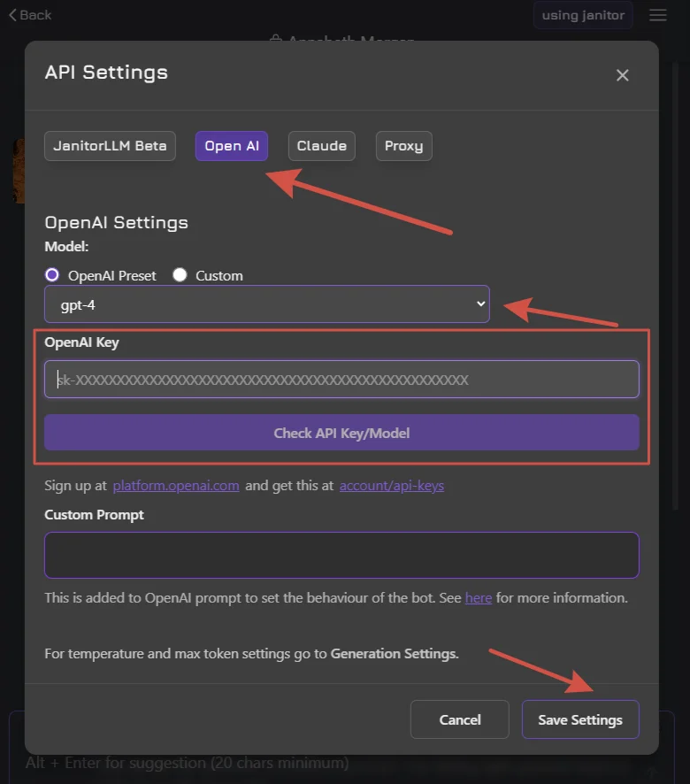The width and height of the screenshot is (690, 784).
Task: Open the platform.openai.com link
Action: pos(176,486)
